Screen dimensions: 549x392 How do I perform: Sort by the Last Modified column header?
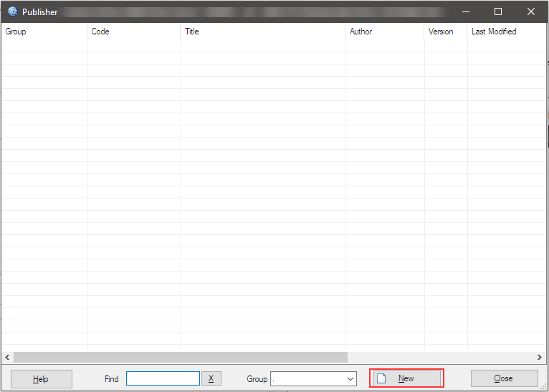click(x=506, y=32)
